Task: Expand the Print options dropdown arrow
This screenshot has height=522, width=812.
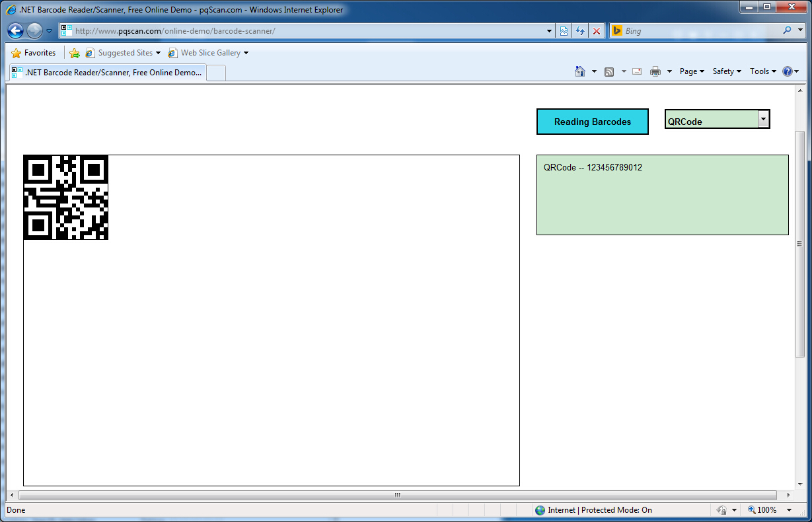Action: coord(669,71)
